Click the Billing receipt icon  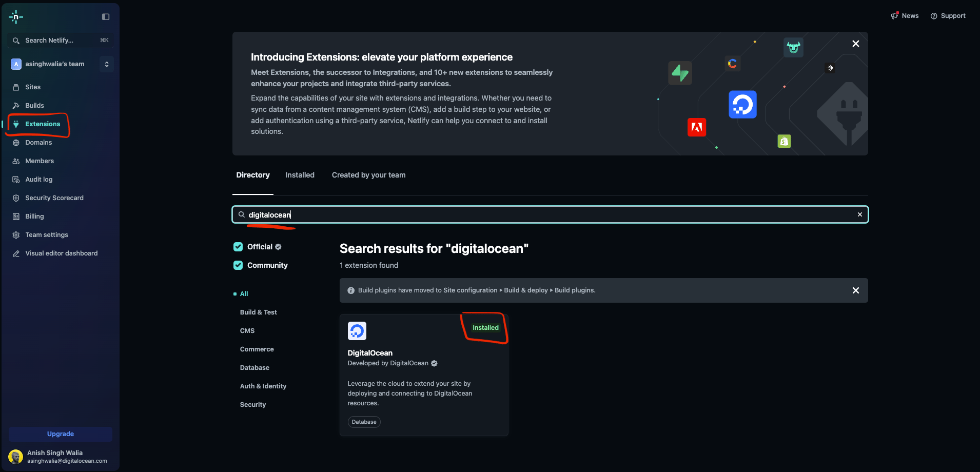[16, 217]
